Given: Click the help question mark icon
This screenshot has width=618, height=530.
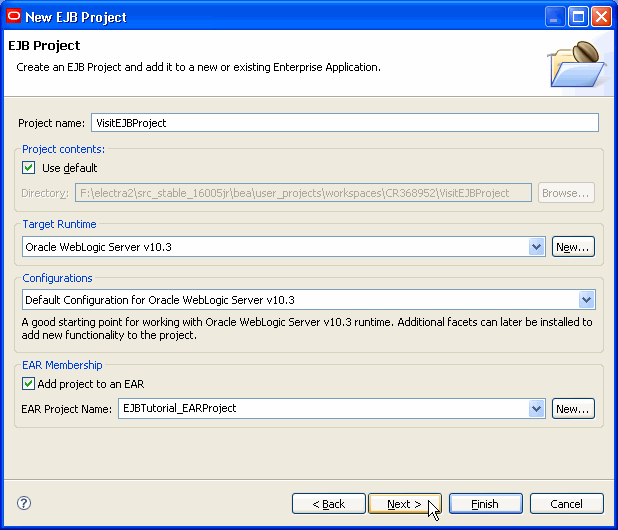Looking at the screenshot, I should point(24,503).
